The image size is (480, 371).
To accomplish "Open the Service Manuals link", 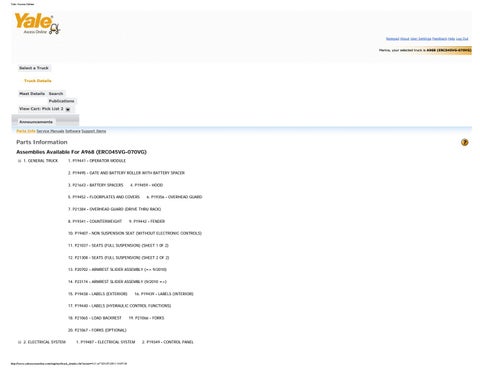I will pyautogui.click(x=50, y=131).
